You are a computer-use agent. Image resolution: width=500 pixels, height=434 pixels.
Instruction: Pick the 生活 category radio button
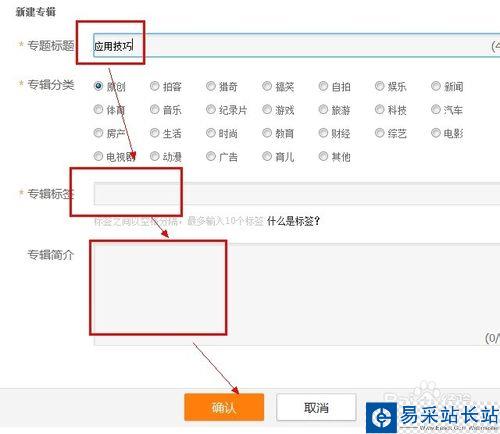point(155,133)
